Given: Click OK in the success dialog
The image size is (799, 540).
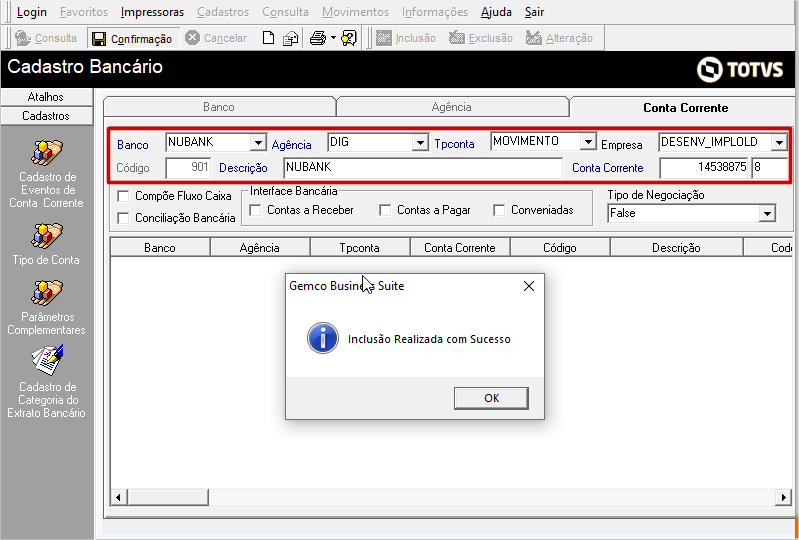Looking at the screenshot, I should click(491, 398).
